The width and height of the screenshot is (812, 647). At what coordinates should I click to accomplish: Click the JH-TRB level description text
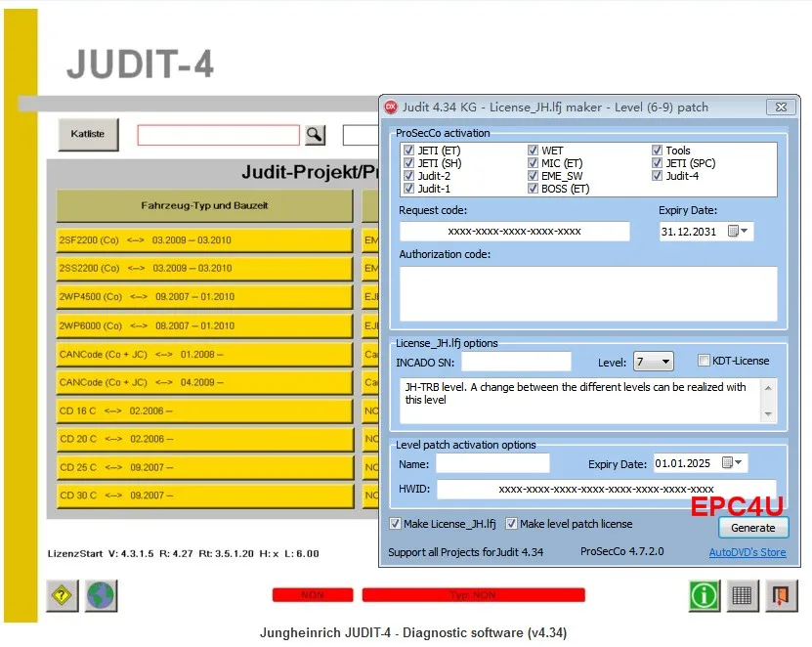click(x=575, y=393)
